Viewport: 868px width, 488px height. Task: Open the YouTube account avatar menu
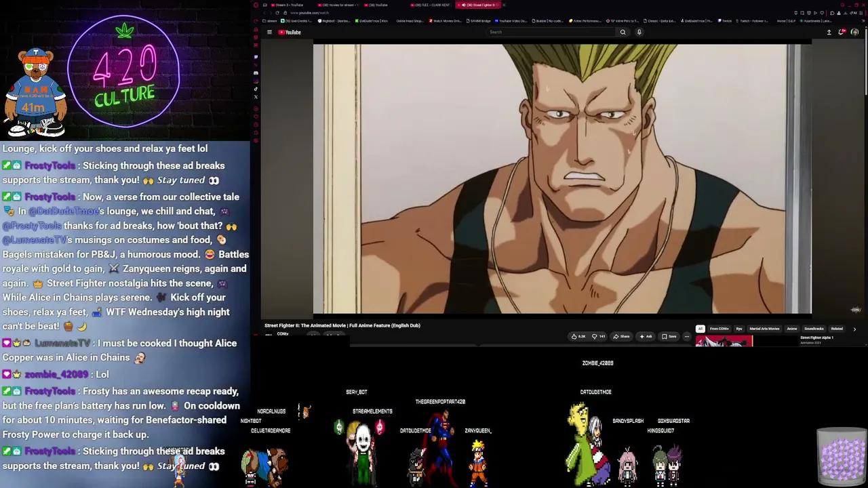tap(854, 32)
